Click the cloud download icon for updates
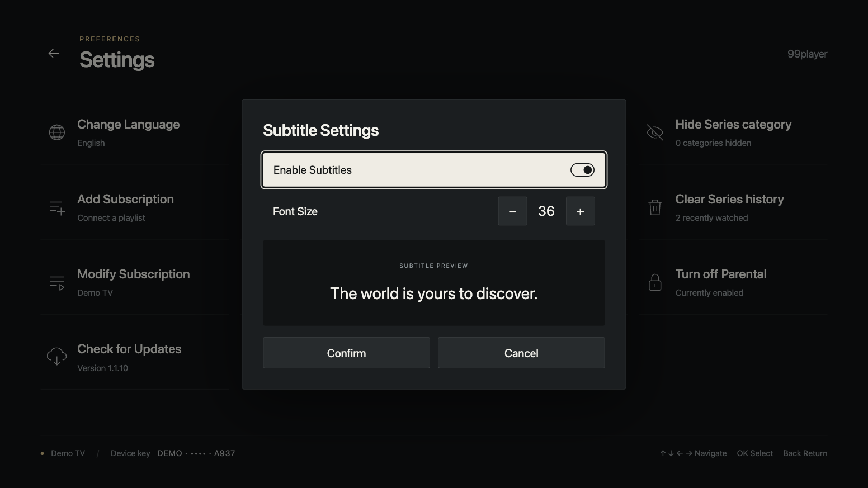 click(x=57, y=356)
